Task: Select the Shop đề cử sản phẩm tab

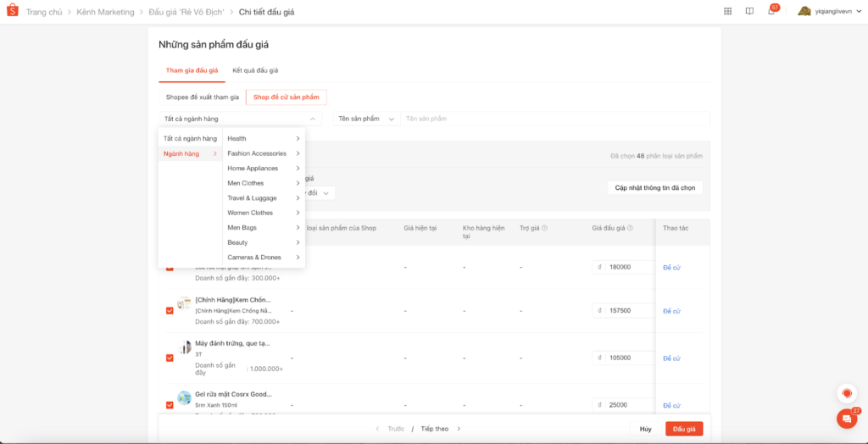Action: point(287,97)
